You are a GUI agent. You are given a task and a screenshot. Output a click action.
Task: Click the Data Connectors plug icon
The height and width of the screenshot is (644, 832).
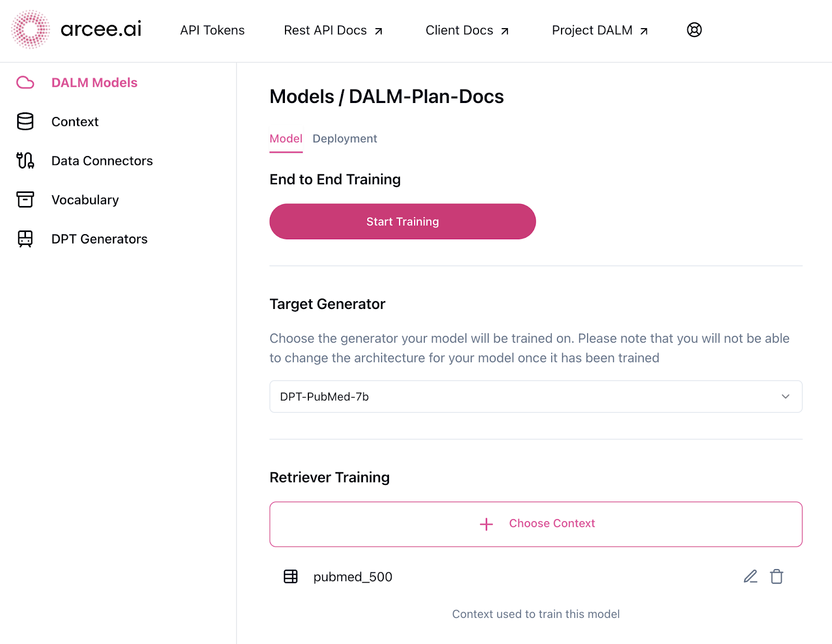25,161
